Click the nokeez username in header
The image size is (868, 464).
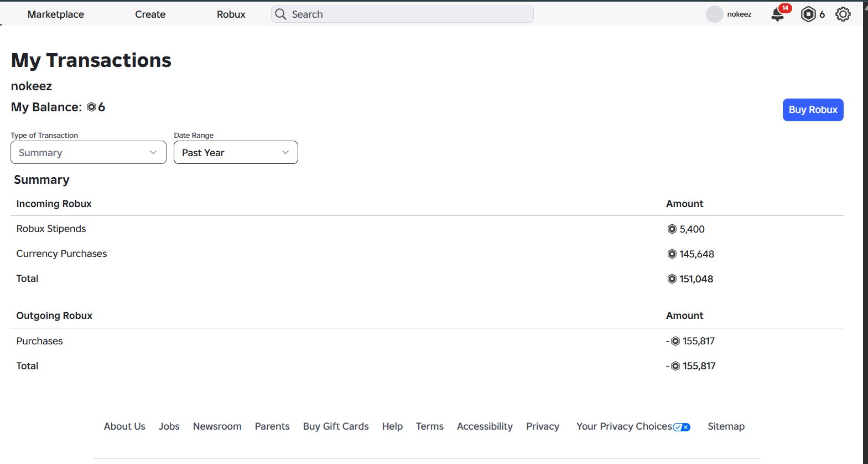pos(740,14)
